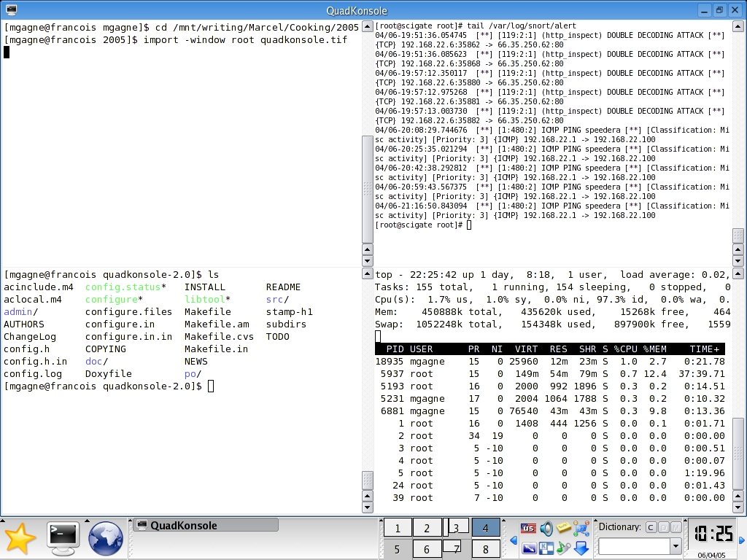The width and height of the screenshot is (747, 560).
Task: Toggle the dictionary M mode button
Action: click(x=676, y=527)
